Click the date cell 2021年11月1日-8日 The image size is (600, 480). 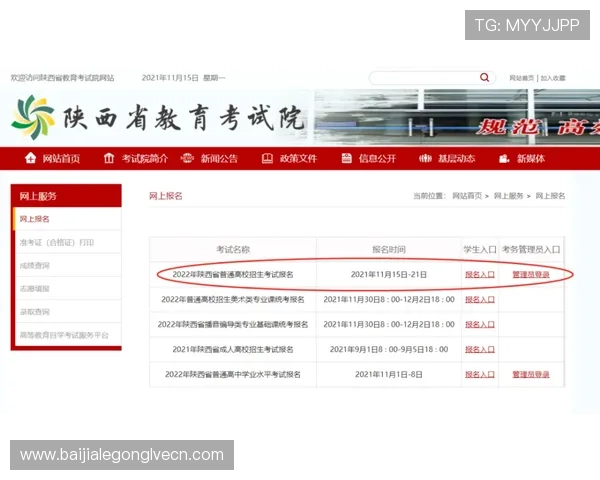point(389,374)
